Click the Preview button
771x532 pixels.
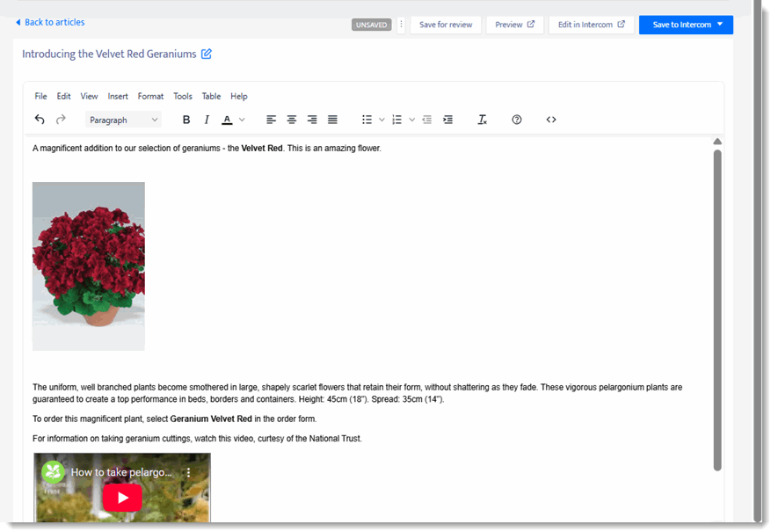(514, 25)
